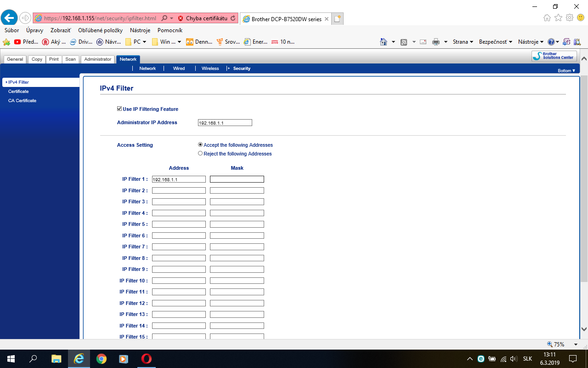588x368 pixels.
Task: Open the Brother Solutions Center logo
Action: tap(554, 56)
